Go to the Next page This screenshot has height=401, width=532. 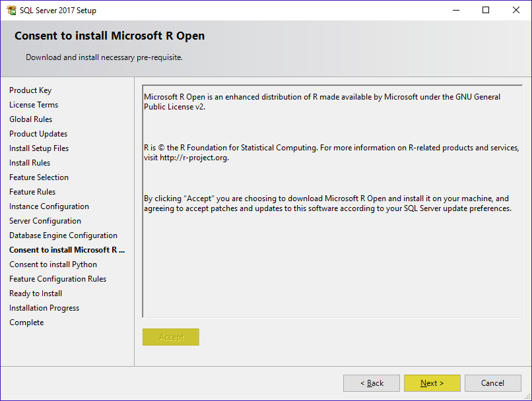[x=432, y=383]
